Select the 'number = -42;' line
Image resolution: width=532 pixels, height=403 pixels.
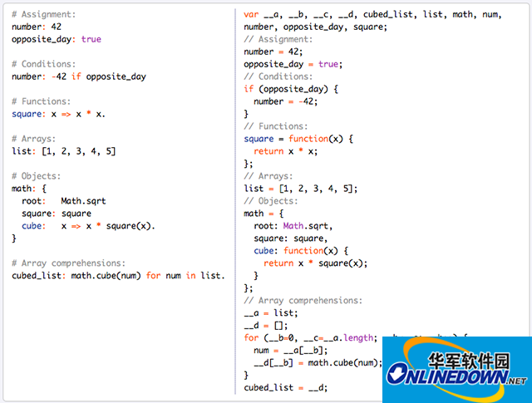286,101
